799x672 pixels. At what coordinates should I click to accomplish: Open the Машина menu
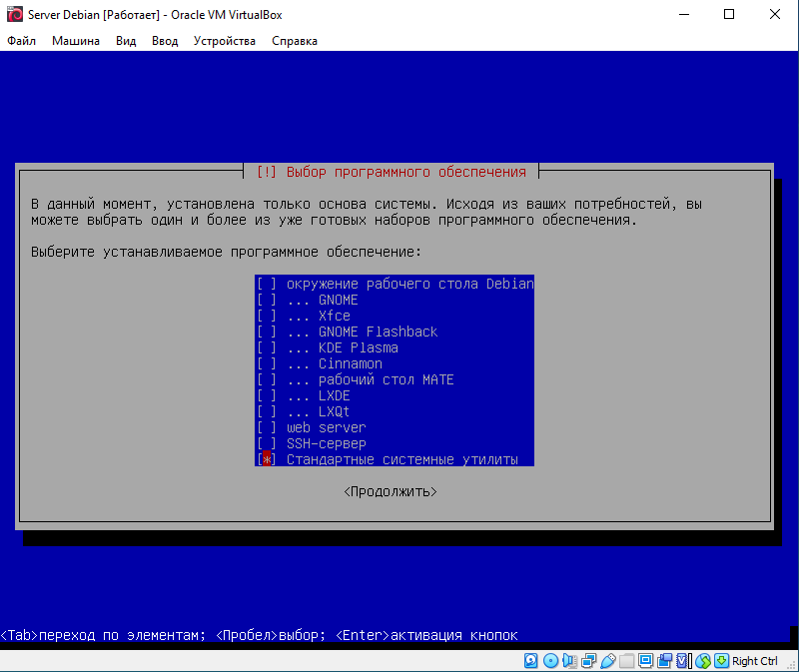coord(76,41)
